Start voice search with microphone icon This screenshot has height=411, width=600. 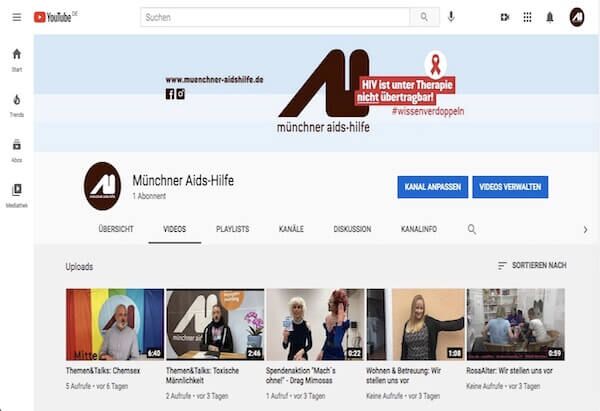[451, 17]
